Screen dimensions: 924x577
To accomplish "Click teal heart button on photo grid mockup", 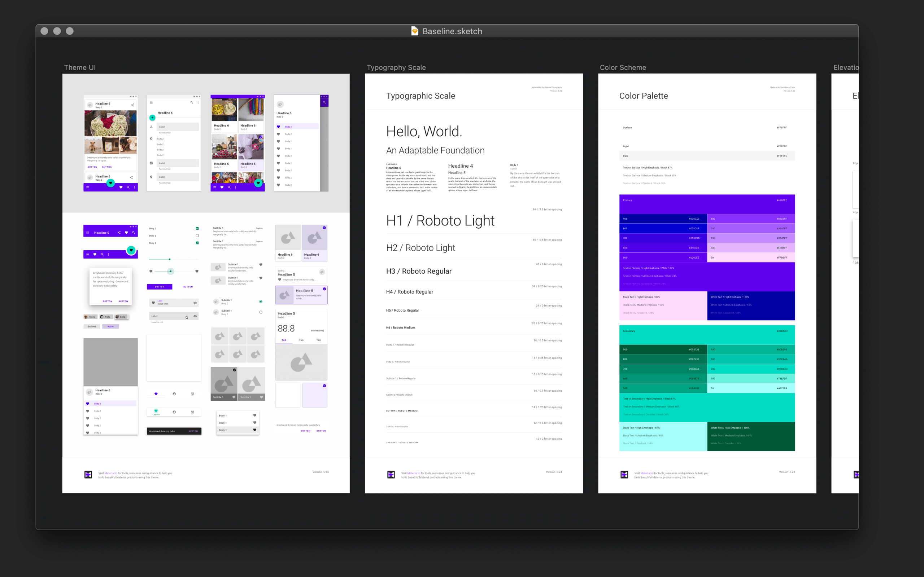I will (x=258, y=183).
